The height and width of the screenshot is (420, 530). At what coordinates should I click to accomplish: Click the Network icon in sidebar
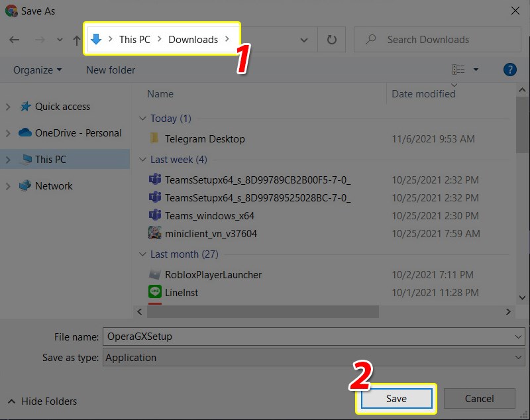point(25,185)
